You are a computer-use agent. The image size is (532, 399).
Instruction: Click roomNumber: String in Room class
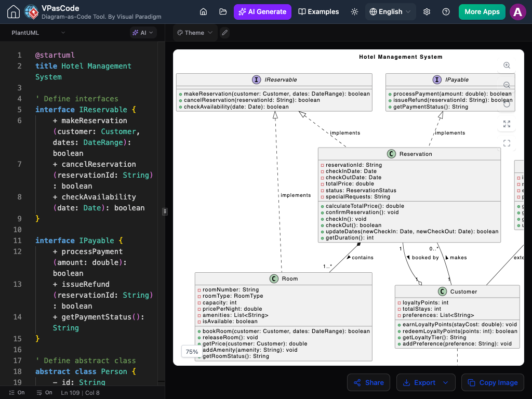click(231, 290)
